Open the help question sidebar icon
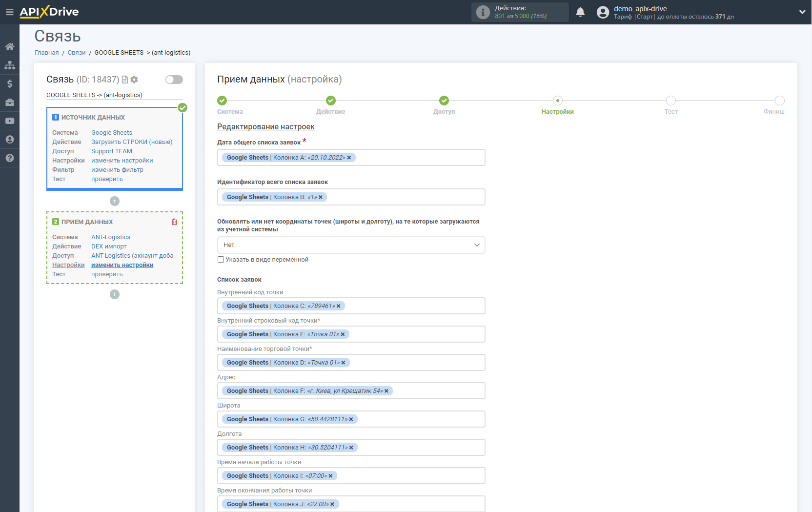Viewport: 812px width, 512px height. coord(10,158)
